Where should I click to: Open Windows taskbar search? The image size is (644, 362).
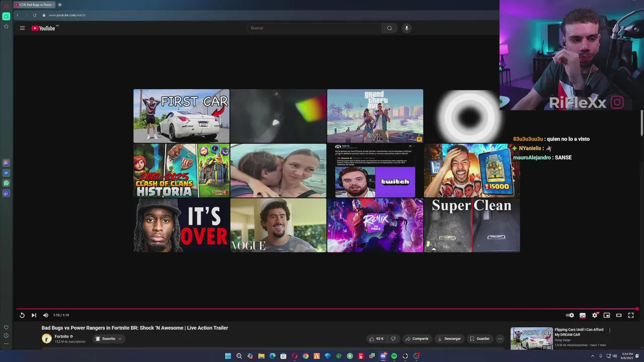239,356
